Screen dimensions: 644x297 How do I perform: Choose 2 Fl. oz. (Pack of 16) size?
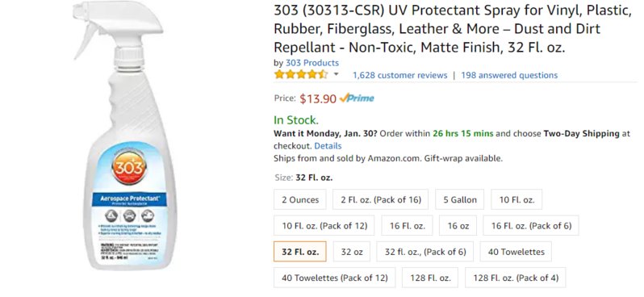(x=381, y=199)
